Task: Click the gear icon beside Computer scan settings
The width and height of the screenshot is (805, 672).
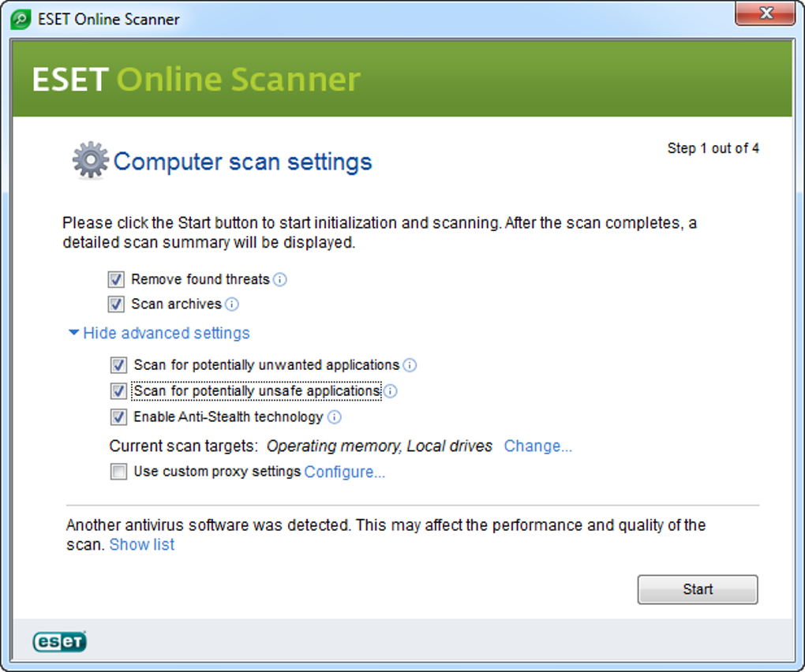Action: pyautogui.click(x=90, y=161)
